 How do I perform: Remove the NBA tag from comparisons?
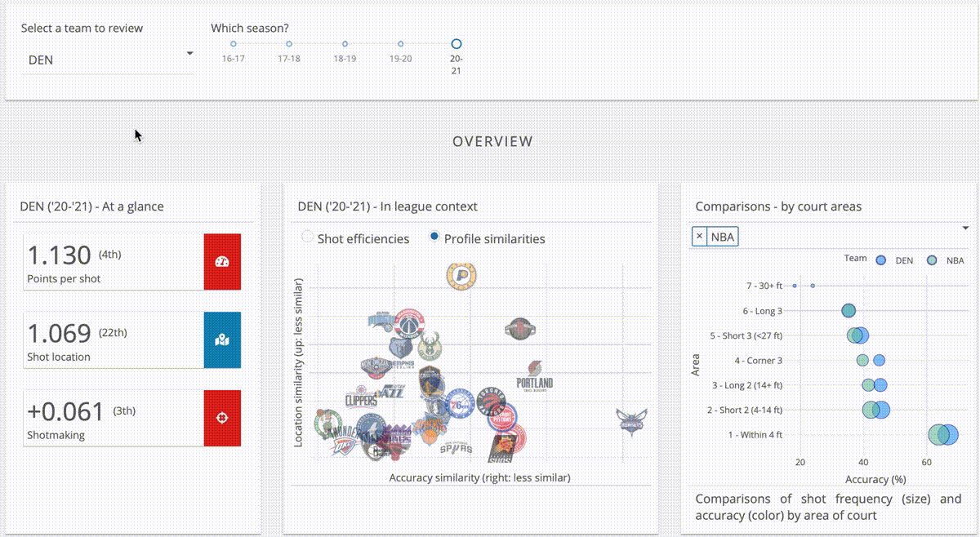(x=699, y=237)
